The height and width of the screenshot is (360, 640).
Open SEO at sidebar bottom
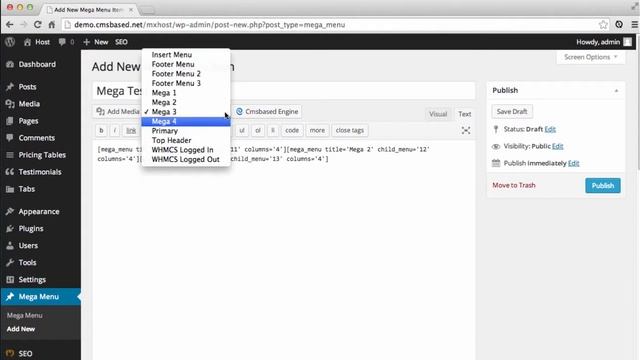25,354
